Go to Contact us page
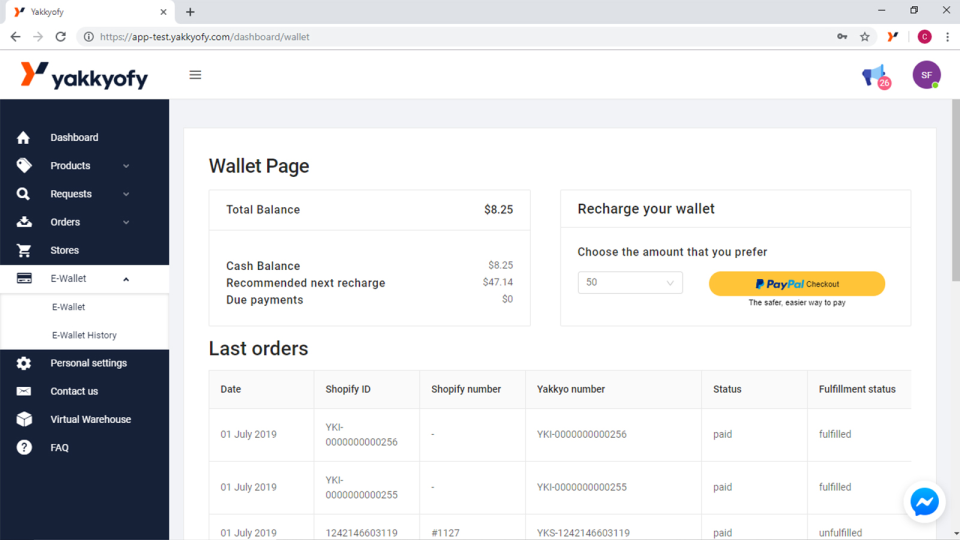Screen dimensions: 960x540 coord(74,391)
